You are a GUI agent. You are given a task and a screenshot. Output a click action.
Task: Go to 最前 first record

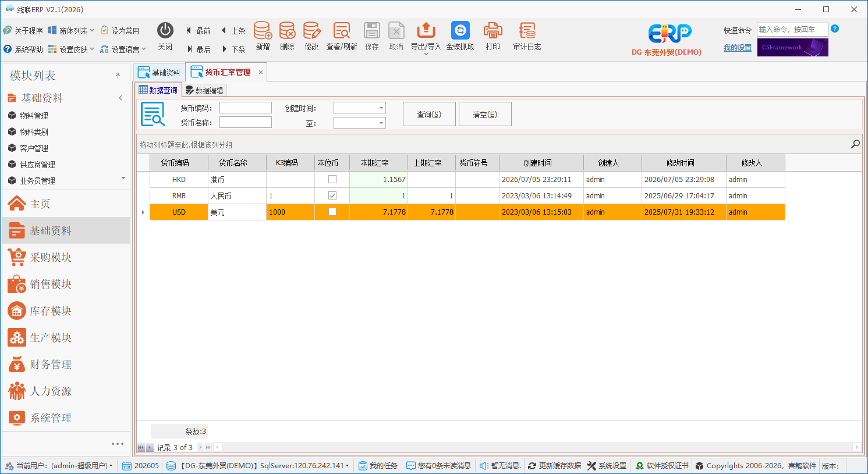point(199,31)
